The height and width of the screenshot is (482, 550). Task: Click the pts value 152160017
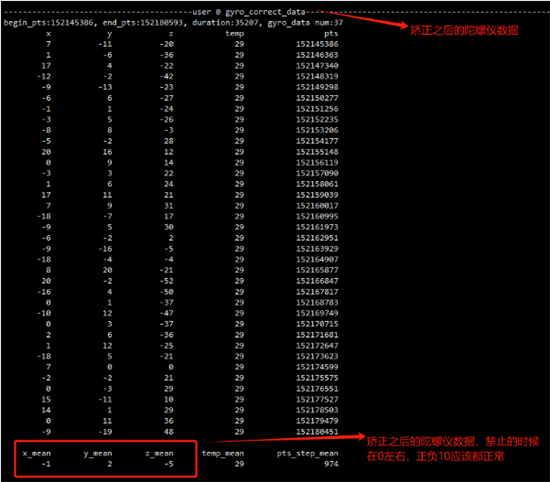(317, 206)
